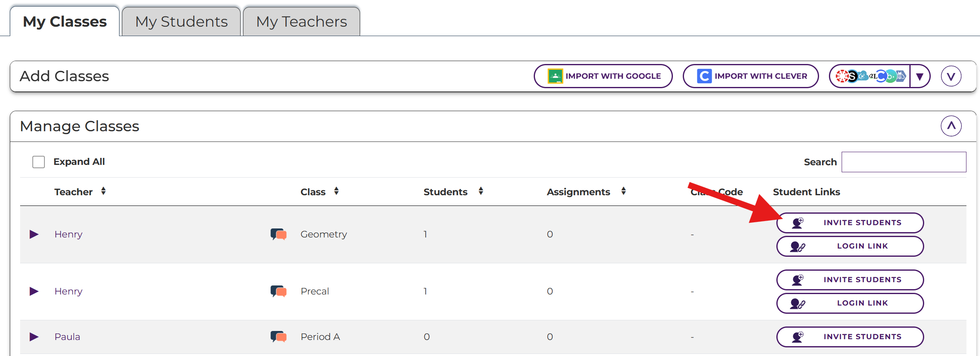This screenshot has height=356, width=980.
Task: Switch to the My Students tab
Action: [181, 22]
